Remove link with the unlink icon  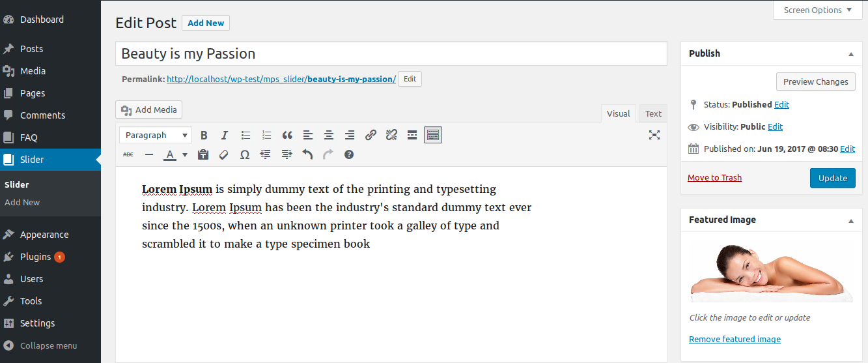click(391, 135)
